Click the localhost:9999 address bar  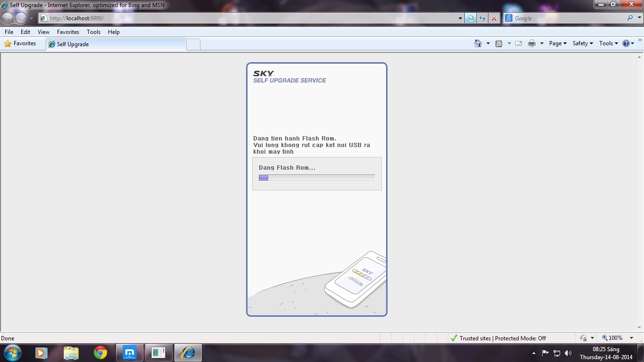pos(248,18)
